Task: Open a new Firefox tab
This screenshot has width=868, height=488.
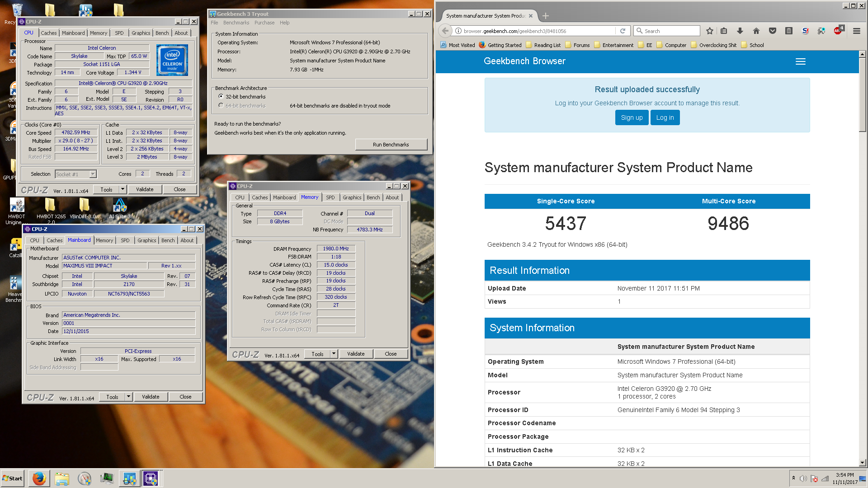Action: (546, 16)
